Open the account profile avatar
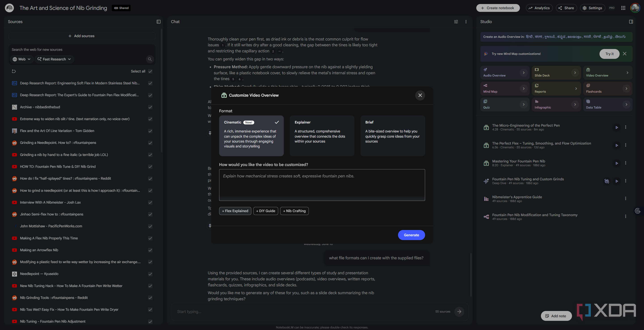This screenshot has width=644, height=330. pos(635,8)
